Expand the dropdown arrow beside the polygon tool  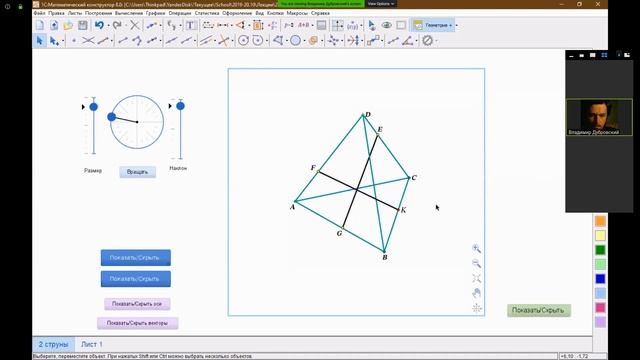(287, 41)
